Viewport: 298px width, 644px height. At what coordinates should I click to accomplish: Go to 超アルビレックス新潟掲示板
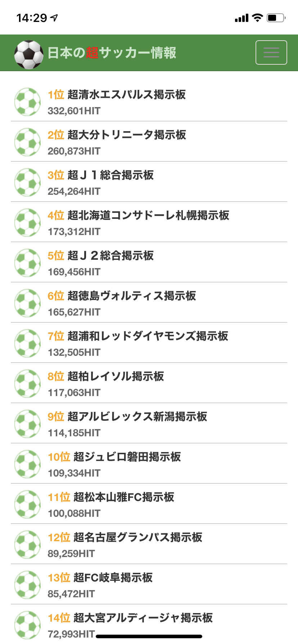[137, 417]
